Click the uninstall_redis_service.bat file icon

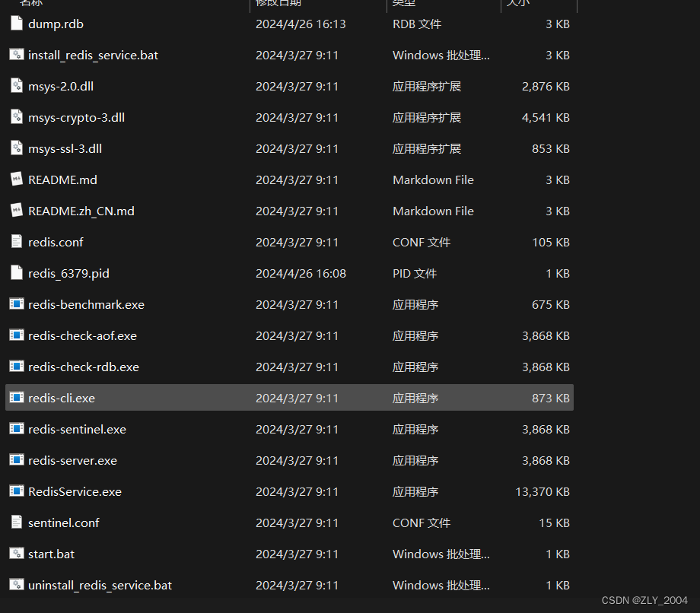coord(17,584)
